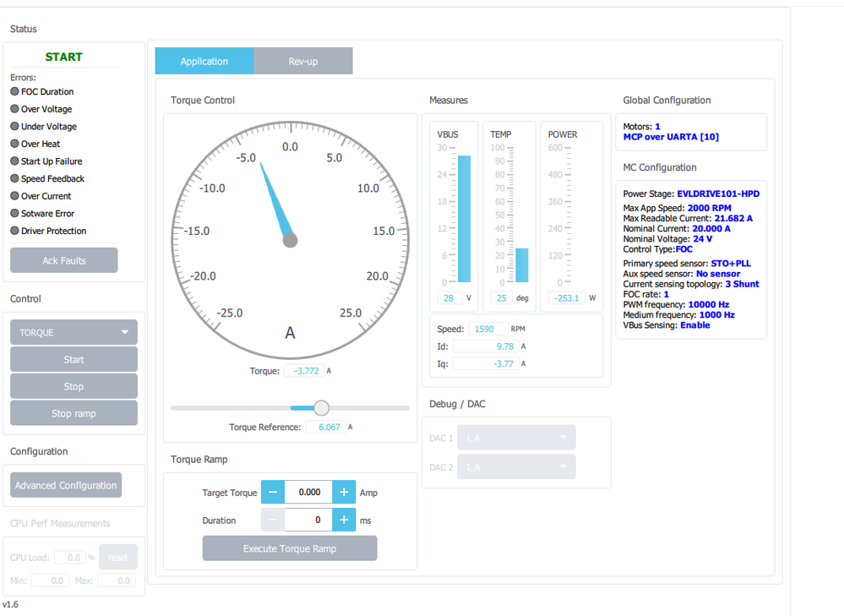Click the Ack Faults button

coord(64,260)
